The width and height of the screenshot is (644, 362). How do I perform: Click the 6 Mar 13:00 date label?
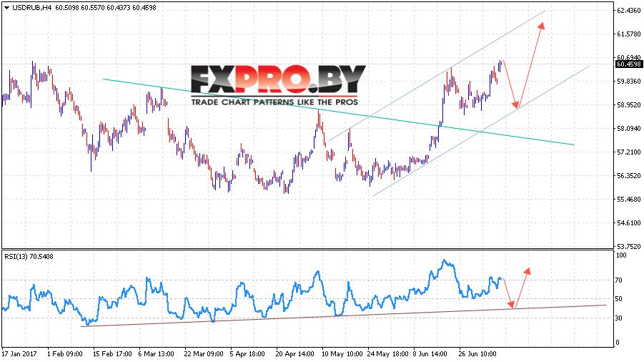tap(156, 354)
